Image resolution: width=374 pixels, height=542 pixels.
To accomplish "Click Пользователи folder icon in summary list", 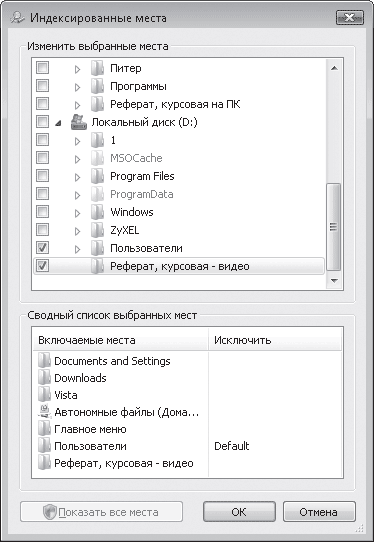I will click(x=44, y=446).
